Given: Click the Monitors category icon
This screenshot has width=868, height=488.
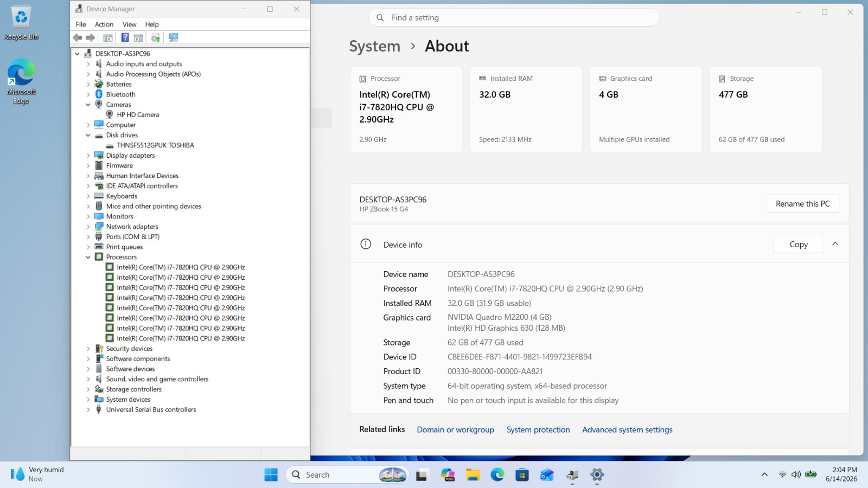Looking at the screenshot, I should tap(99, 216).
